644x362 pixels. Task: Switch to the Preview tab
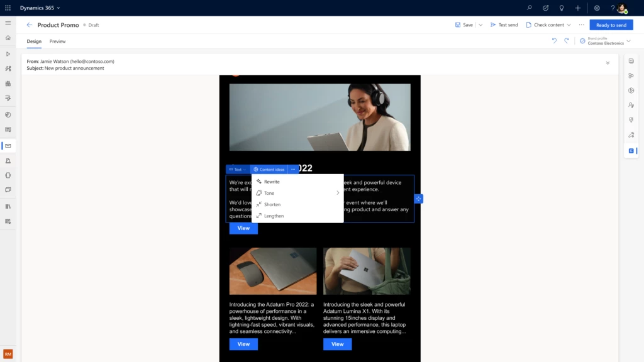[57, 41]
